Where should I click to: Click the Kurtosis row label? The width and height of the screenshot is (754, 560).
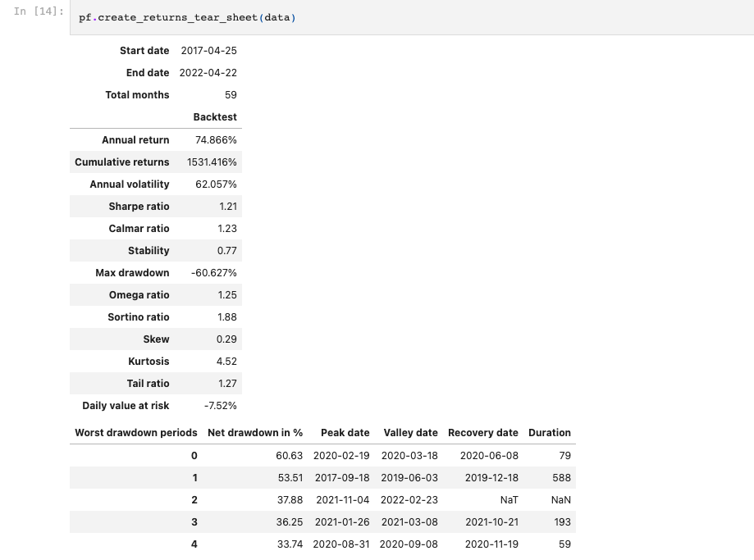[149, 361]
